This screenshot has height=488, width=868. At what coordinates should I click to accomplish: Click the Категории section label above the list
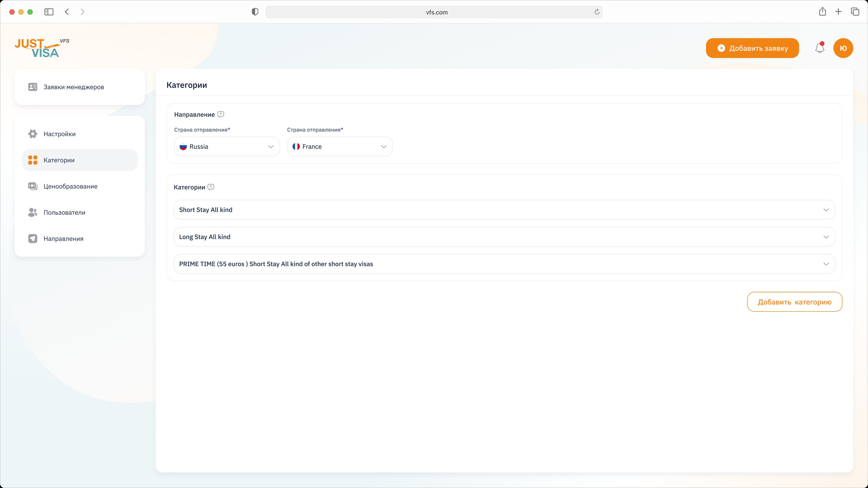point(190,187)
